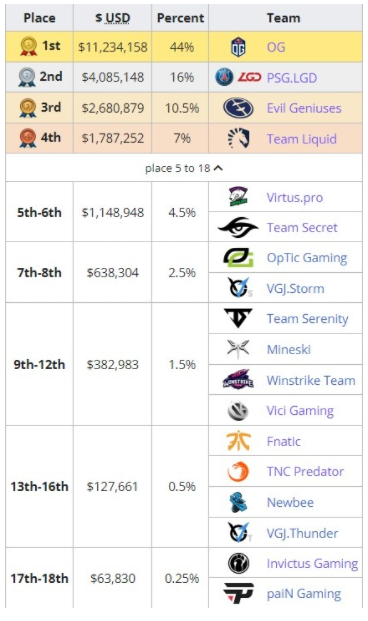Click the $ USD column header
Screen dimensions: 368x621
112,18
